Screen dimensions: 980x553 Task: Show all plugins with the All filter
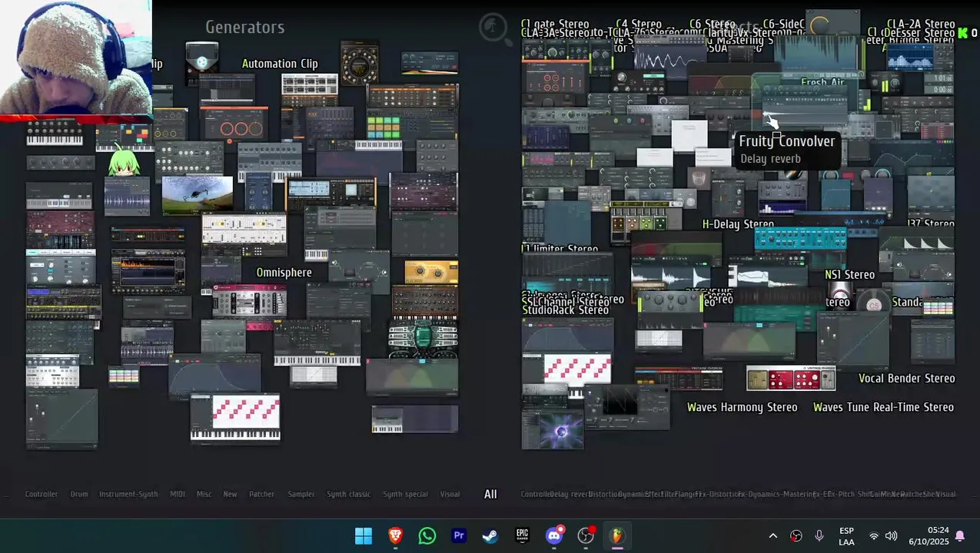tap(490, 494)
